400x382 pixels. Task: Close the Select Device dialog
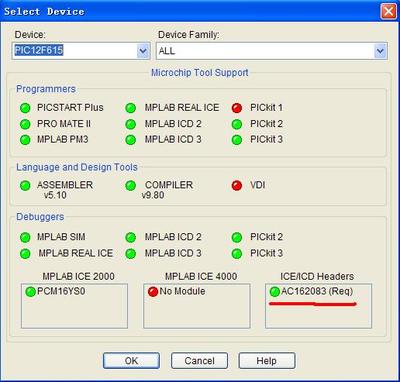click(x=388, y=12)
